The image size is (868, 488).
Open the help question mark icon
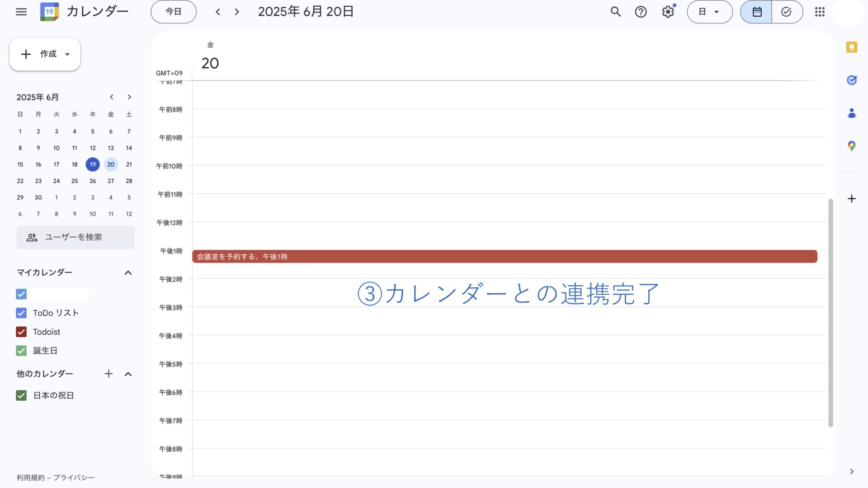[641, 12]
